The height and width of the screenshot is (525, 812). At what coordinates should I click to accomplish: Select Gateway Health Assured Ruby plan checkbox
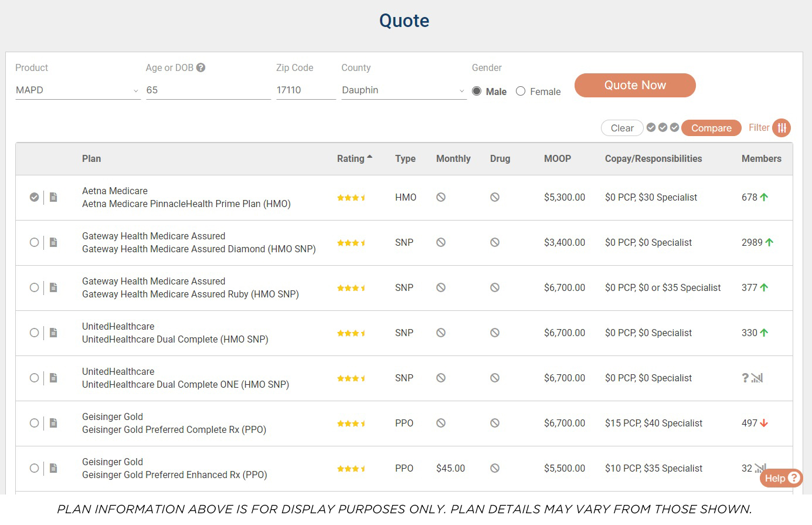coord(34,287)
